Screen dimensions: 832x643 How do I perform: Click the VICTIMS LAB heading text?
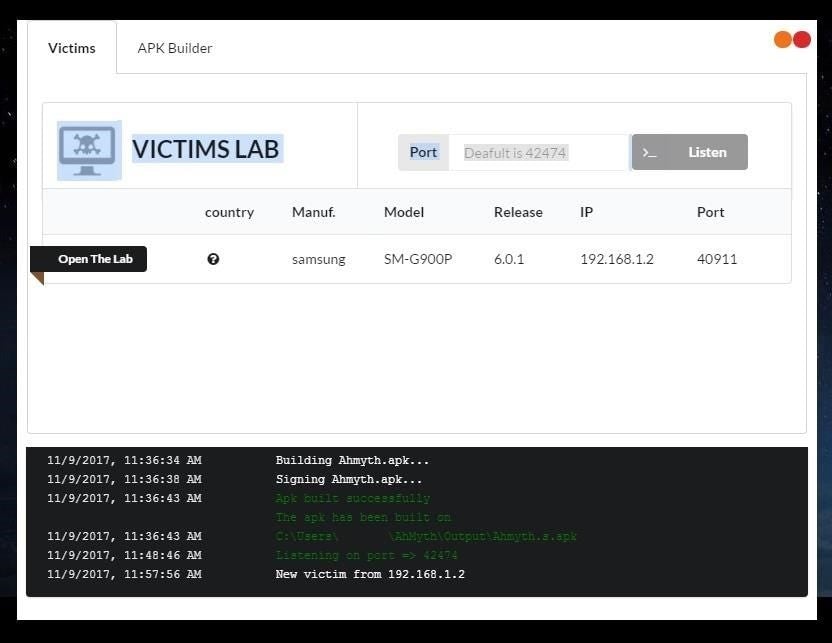tap(207, 150)
